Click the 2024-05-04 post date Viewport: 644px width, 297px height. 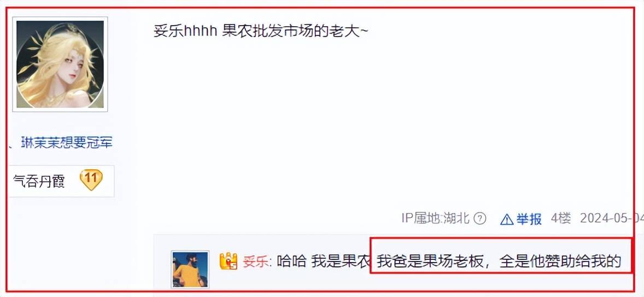612,218
